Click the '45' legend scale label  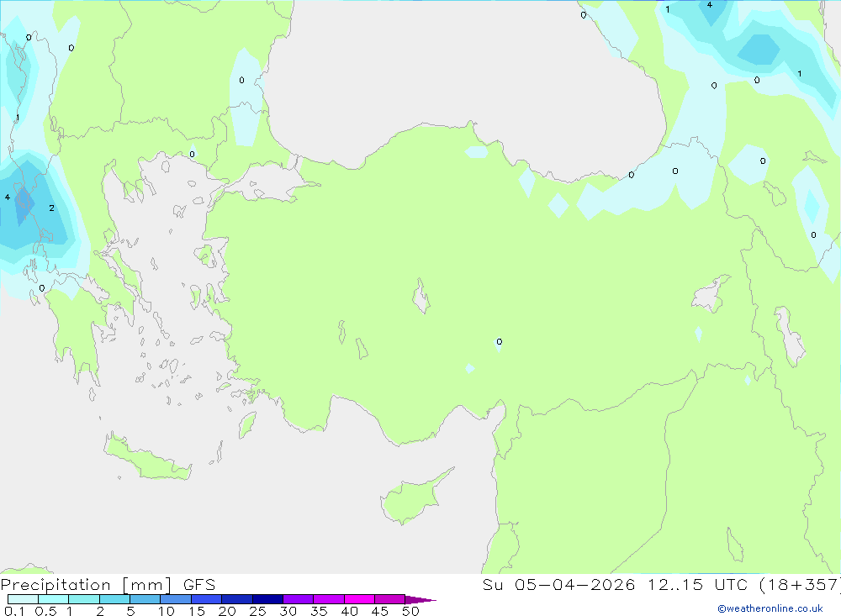click(x=380, y=611)
